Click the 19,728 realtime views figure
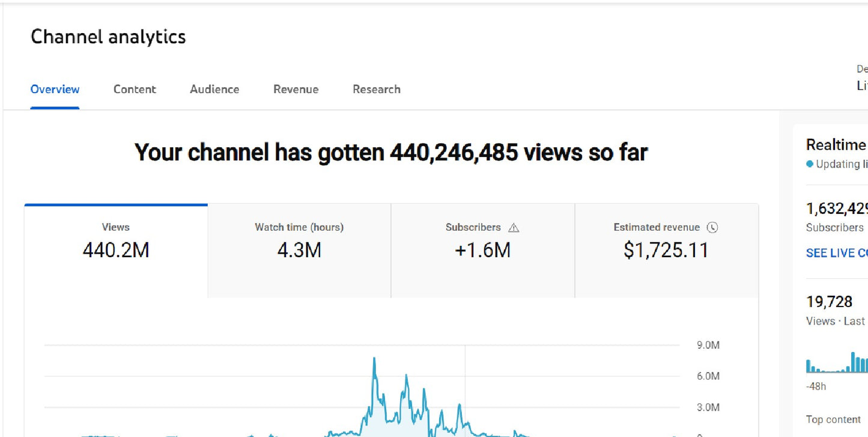Viewport: 868px width, 437px height. click(829, 301)
